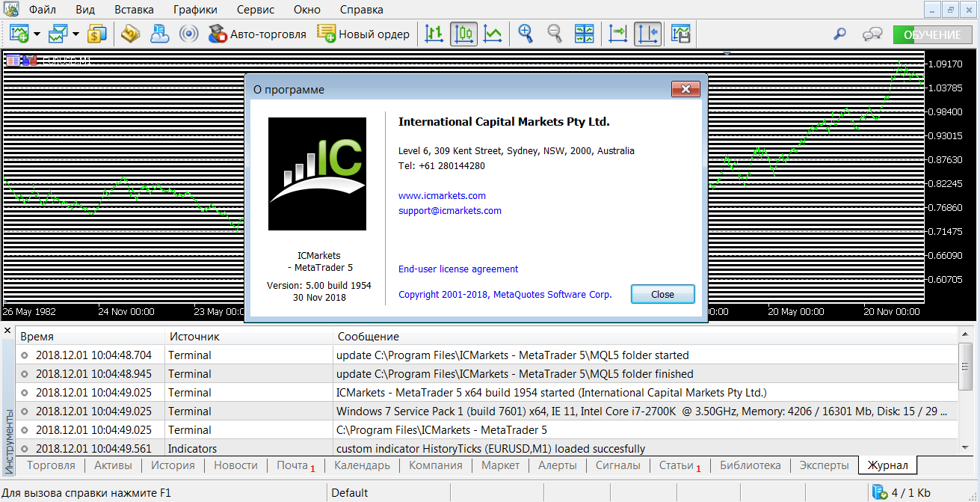Open the Графики menu
980x502 pixels.
tap(195, 10)
